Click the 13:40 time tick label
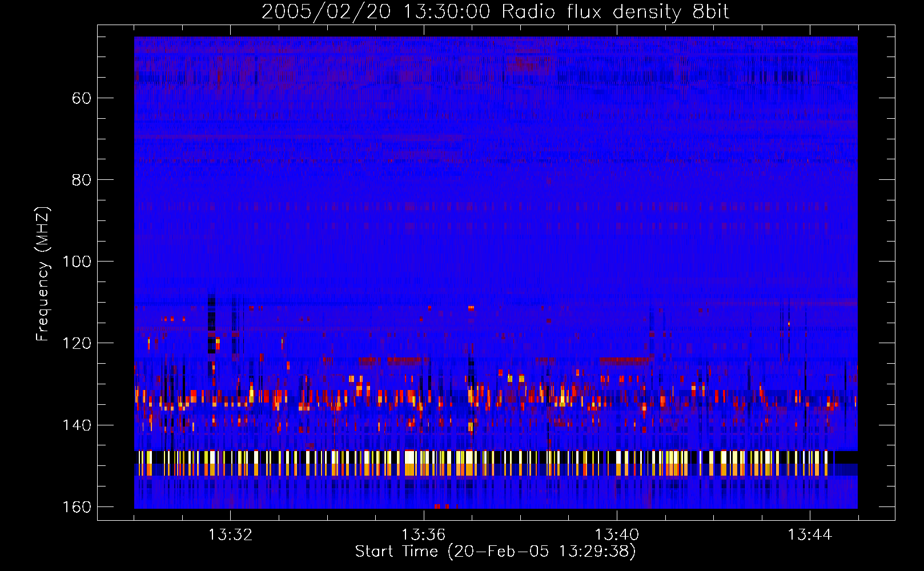924x571 pixels. (x=617, y=535)
